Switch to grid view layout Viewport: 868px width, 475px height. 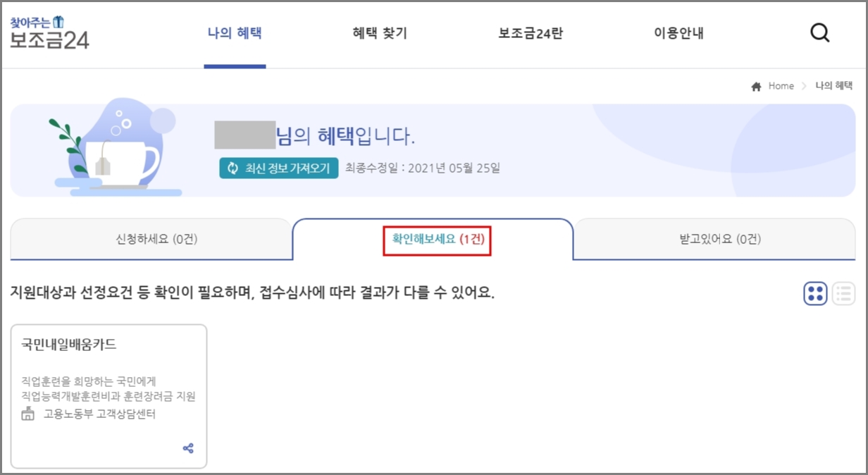click(815, 294)
